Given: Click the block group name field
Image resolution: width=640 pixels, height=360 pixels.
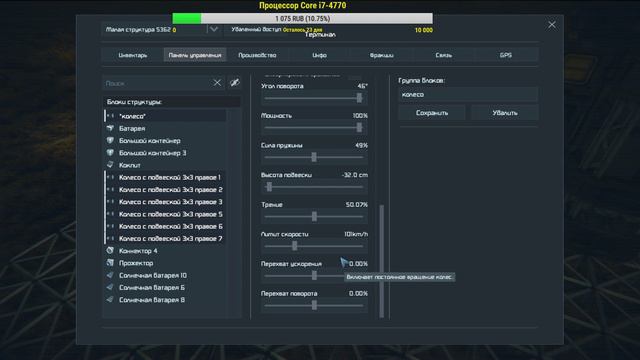Looking at the screenshot, I should click(x=468, y=94).
